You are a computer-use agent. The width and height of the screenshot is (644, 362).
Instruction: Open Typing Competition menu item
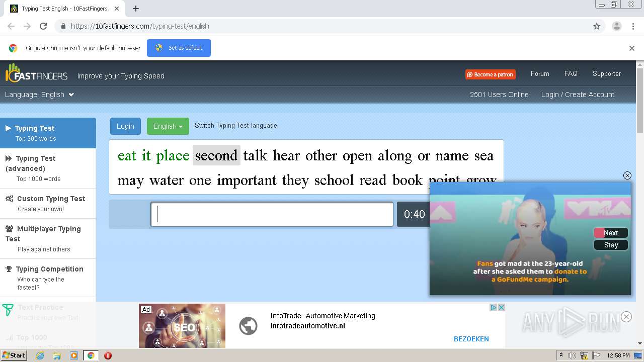pyautogui.click(x=48, y=278)
